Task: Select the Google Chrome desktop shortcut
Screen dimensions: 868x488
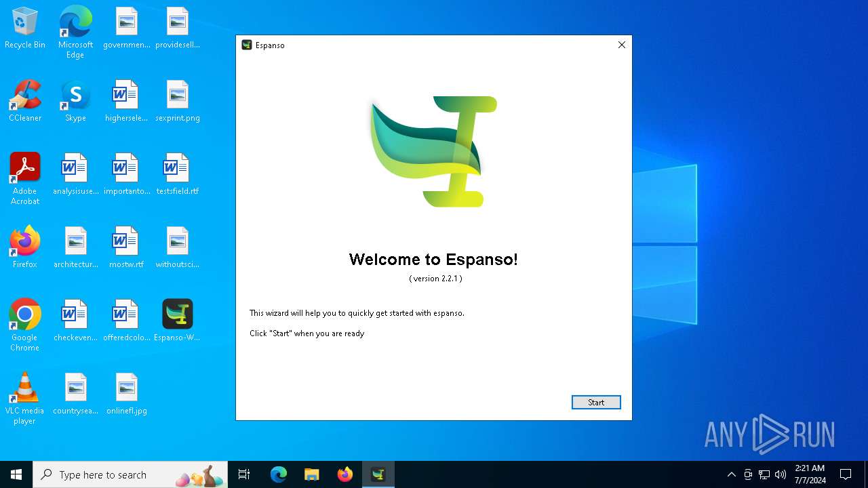Action: (x=25, y=325)
